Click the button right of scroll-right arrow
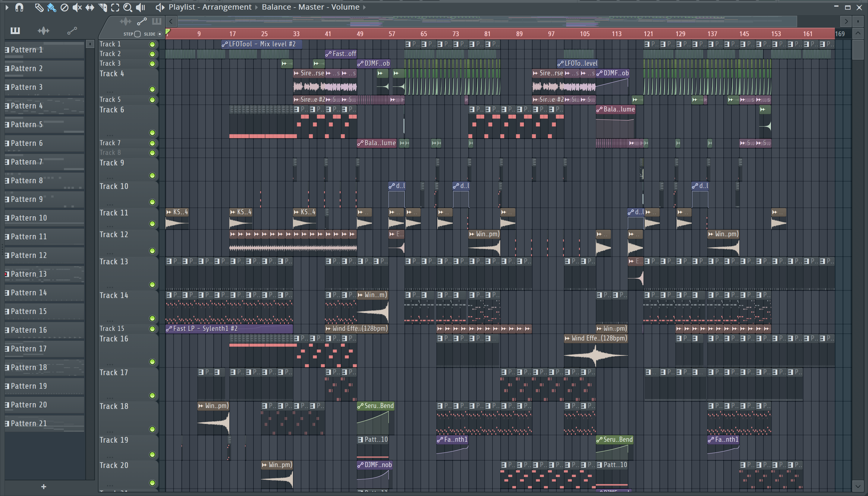Viewport: 868px width, 496px height. (x=858, y=21)
